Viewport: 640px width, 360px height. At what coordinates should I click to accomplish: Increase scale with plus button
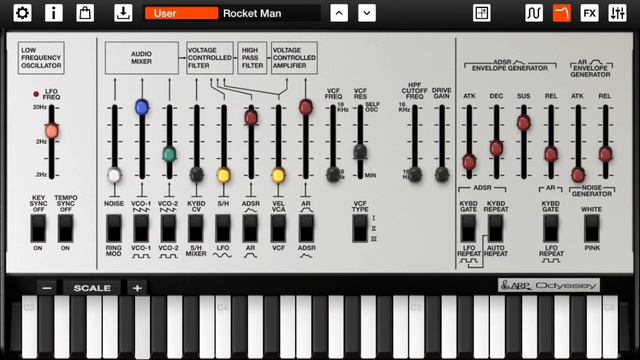137,288
